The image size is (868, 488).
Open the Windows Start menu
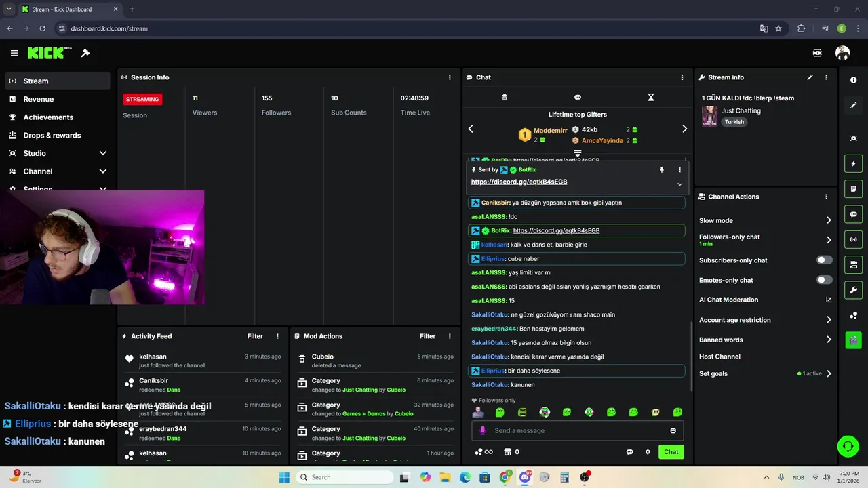pyautogui.click(x=284, y=477)
